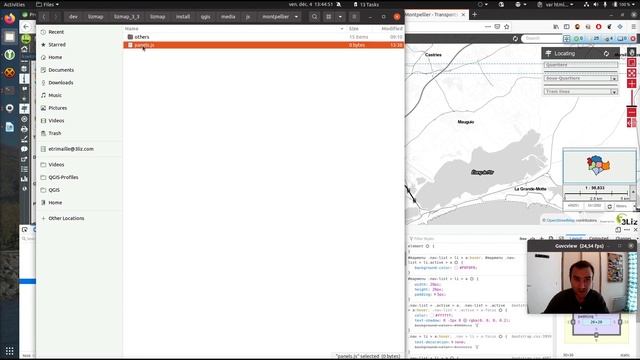Expand the Sous-Quartiers dropdown
This screenshot has height=360, width=640.
[614, 78]
